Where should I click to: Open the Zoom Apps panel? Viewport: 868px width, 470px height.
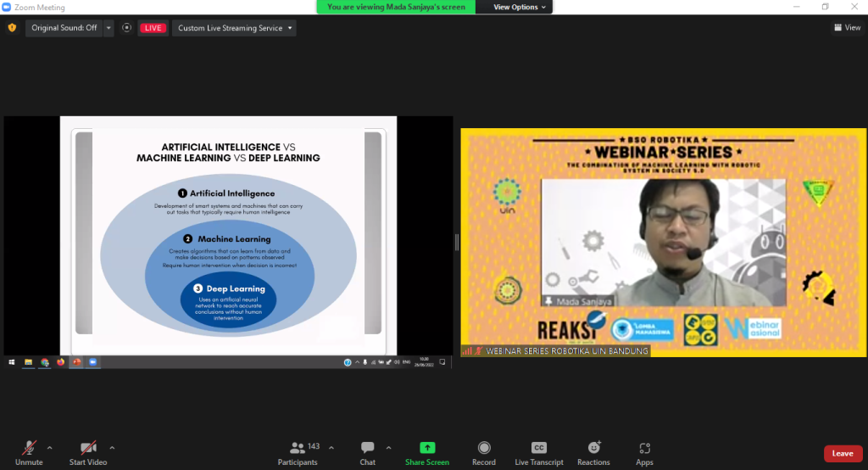pos(644,452)
